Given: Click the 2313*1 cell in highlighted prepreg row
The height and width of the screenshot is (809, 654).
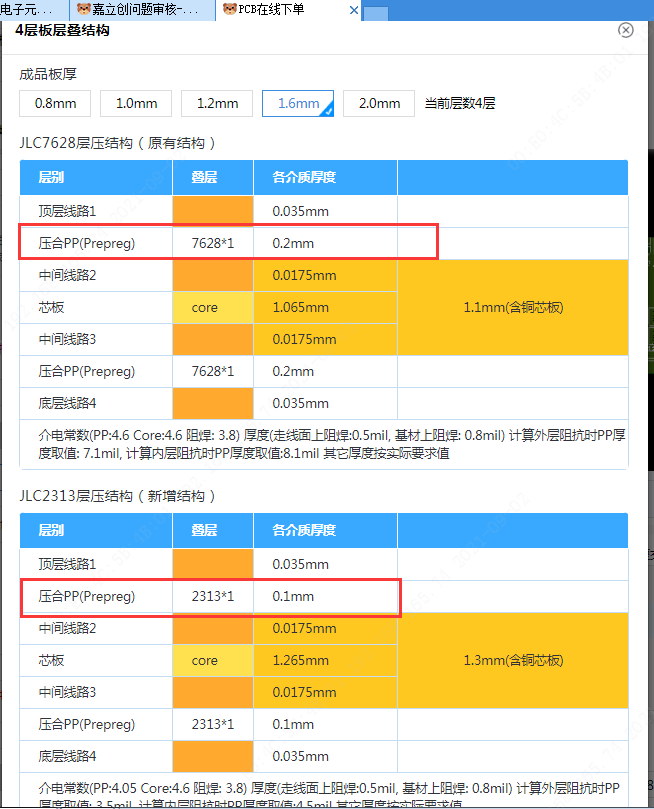Looking at the screenshot, I should 212,596.
